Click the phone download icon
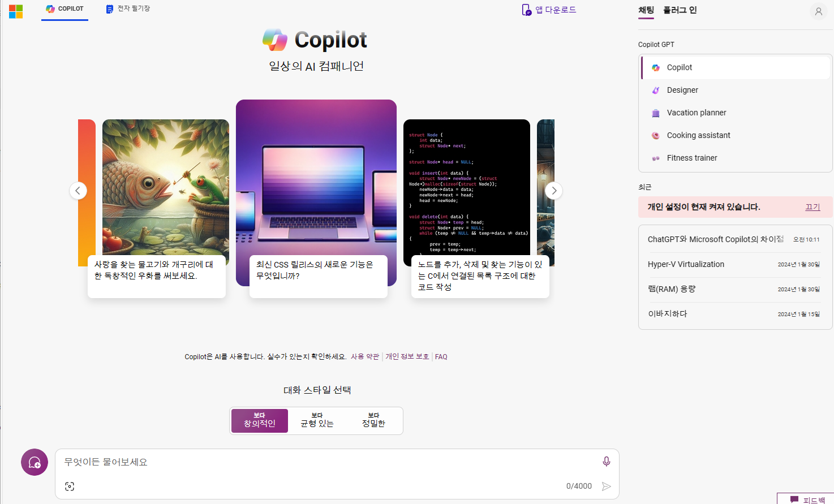The image size is (834, 504). tap(526, 10)
